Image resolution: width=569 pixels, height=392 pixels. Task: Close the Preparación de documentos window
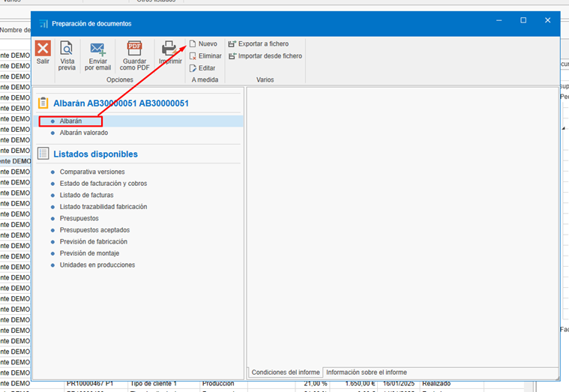tap(547, 20)
